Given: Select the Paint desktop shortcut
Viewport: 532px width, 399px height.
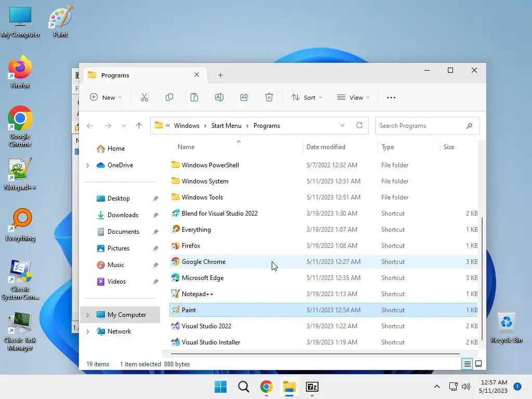Looking at the screenshot, I should coord(60,21).
